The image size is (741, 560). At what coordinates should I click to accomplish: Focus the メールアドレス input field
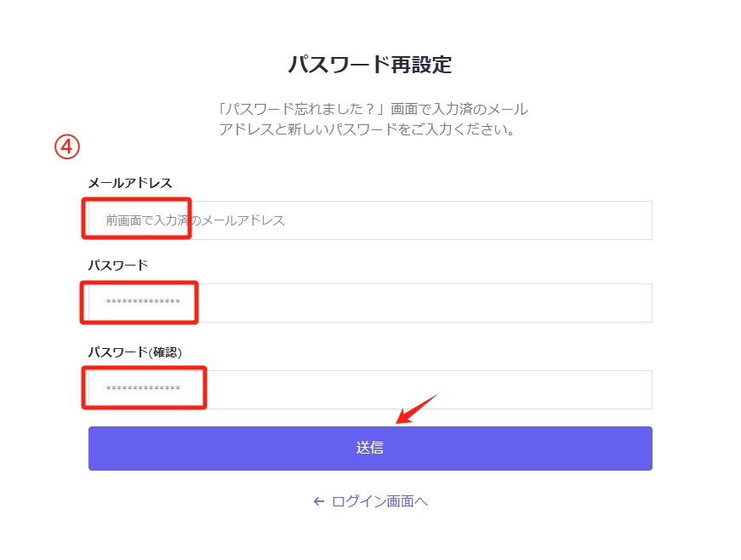click(370, 220)
